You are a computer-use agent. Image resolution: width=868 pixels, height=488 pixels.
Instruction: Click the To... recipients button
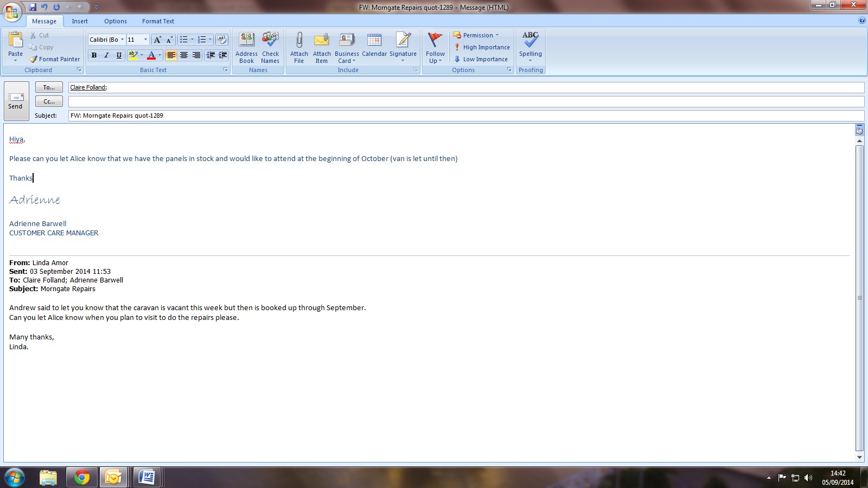coord(49,87)
